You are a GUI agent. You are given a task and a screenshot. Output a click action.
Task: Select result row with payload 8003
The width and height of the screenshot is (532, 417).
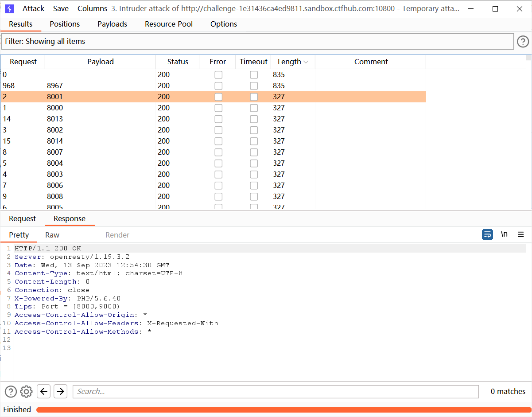tap(213, 174)
